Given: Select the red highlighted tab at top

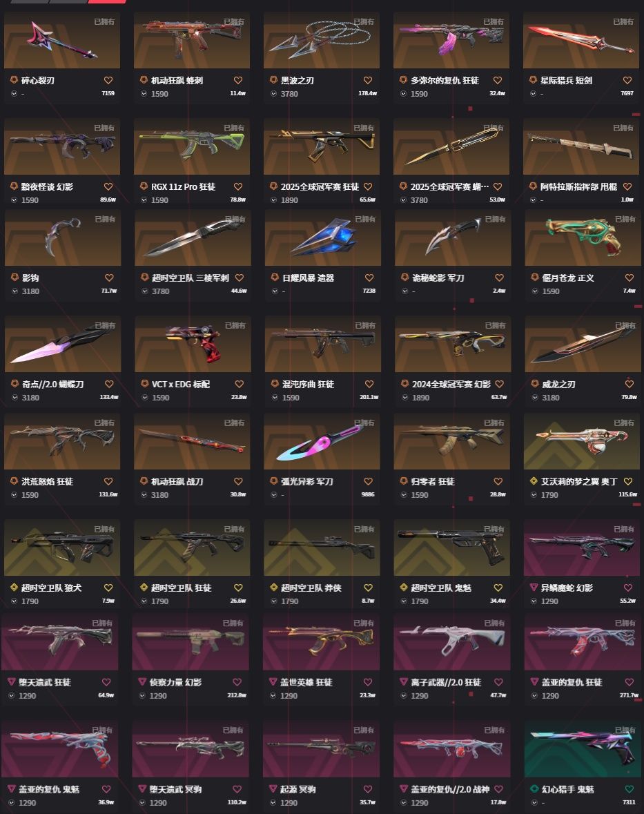Looking at the screenshot, I should 108,1.
